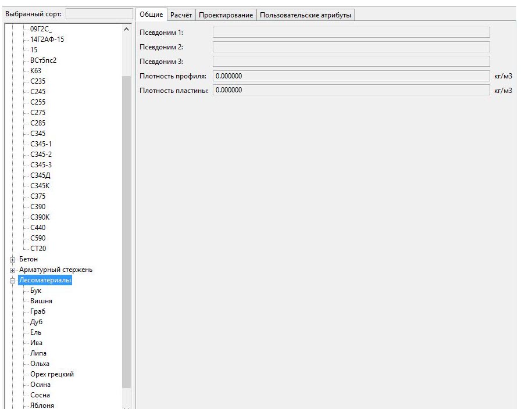The image size is (532, 409).
Task: Select the Ива timber item
Action: click(36, 343)
